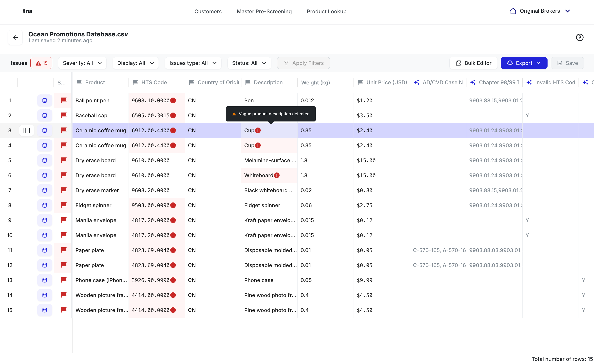The width and height of the screenshot is (594, 364).
Task: Go to the Master Pre-Screening tab
Action: pos(264,11)
